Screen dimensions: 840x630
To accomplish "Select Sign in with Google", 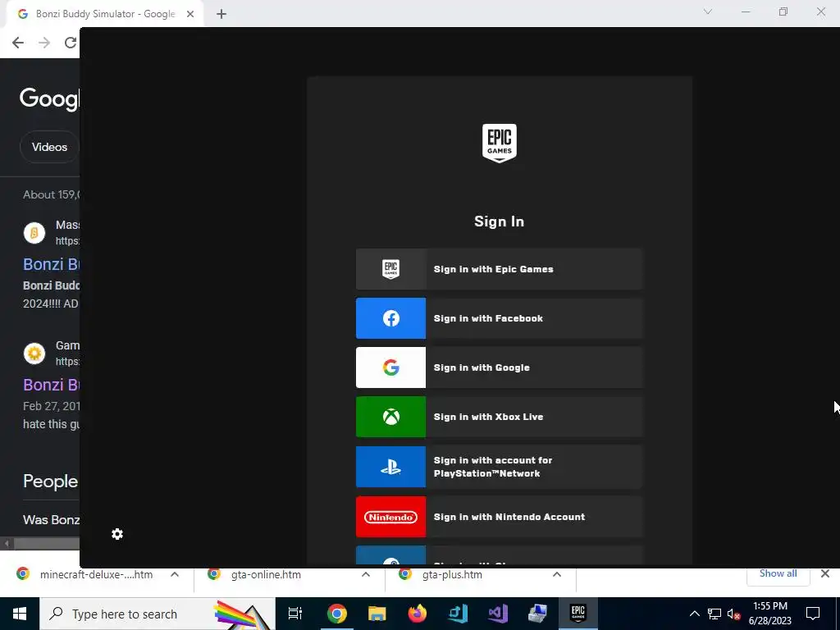I will coord(499,367).
